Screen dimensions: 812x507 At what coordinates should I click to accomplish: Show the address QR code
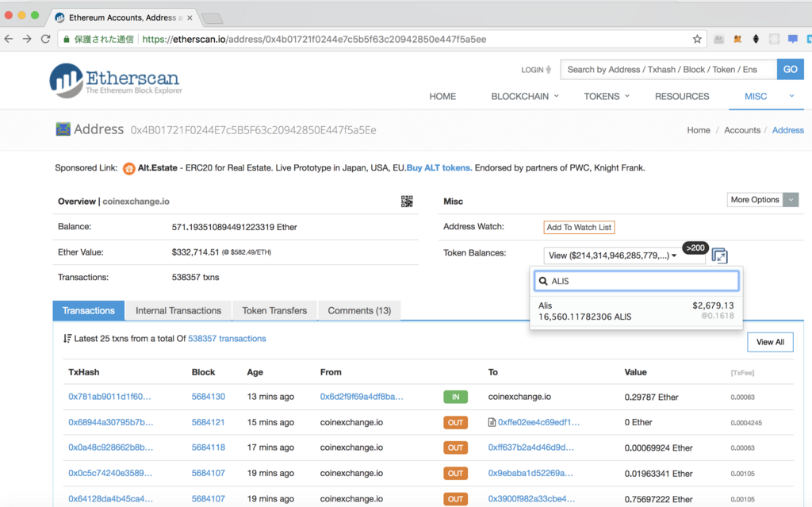(x=407, y=202)
